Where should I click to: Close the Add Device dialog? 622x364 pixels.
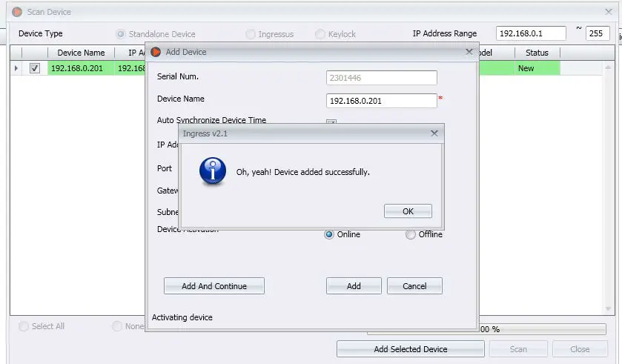point(469,52)
